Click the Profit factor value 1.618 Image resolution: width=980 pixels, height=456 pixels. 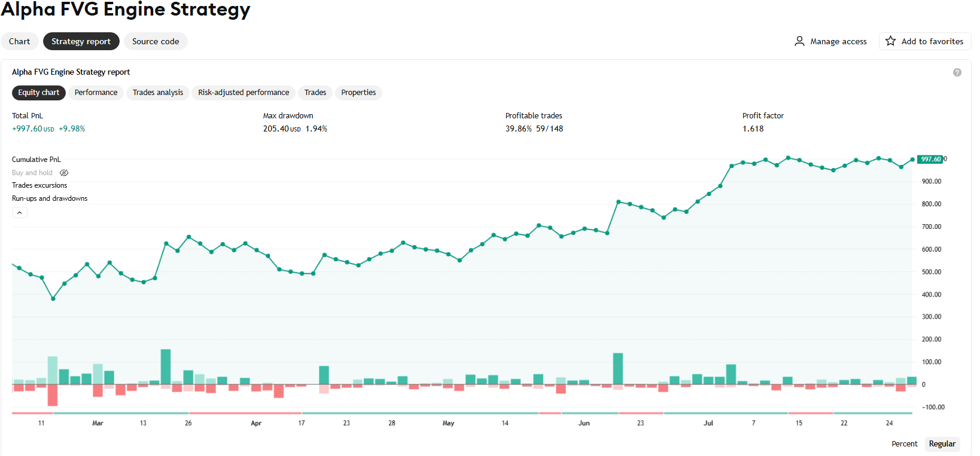tap(753, 129)
